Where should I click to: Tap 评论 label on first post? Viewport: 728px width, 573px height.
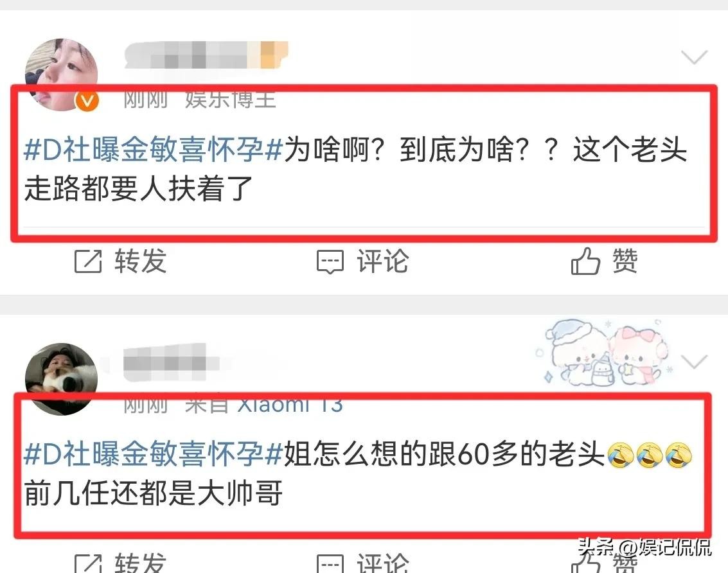coord(383,261)
